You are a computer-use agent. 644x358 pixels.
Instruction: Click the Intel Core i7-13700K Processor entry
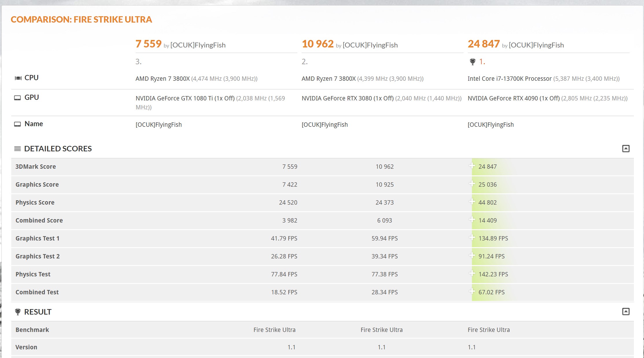(510, 79)
